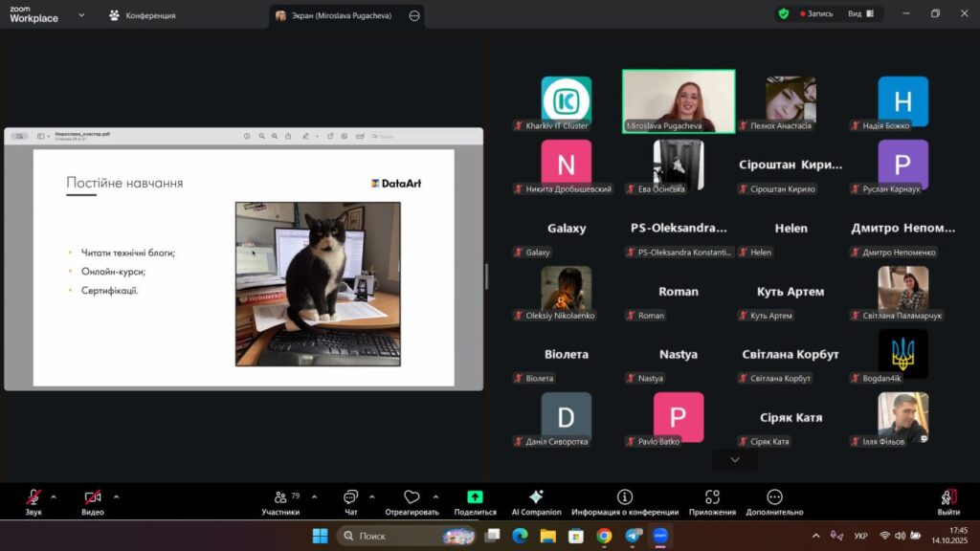
Task: Open the Чат chat panel
Action: click(351, 497)
